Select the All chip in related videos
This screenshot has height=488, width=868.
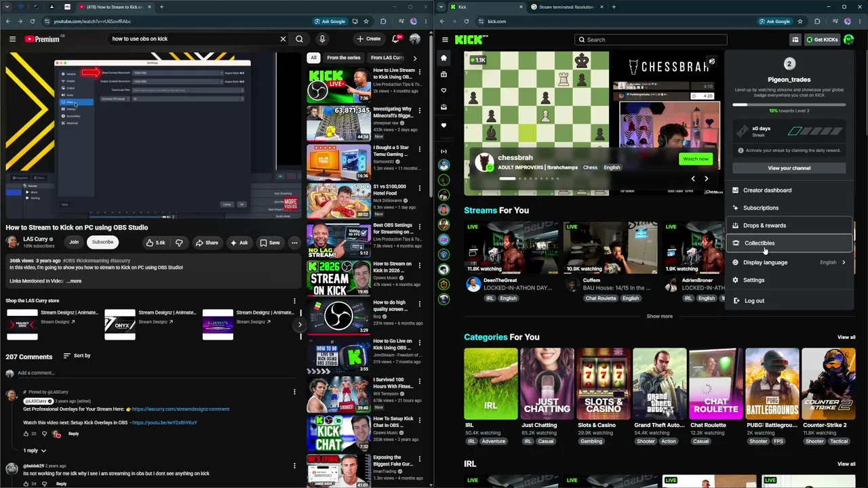313,58
